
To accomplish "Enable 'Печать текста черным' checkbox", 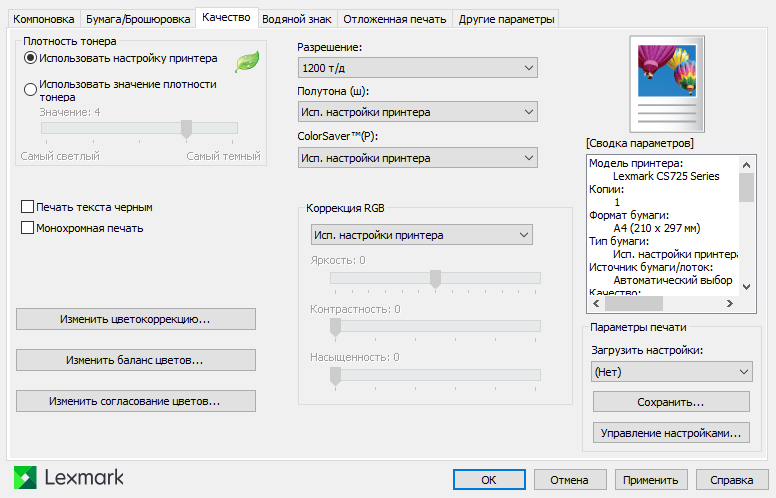I will coord(27,207).
